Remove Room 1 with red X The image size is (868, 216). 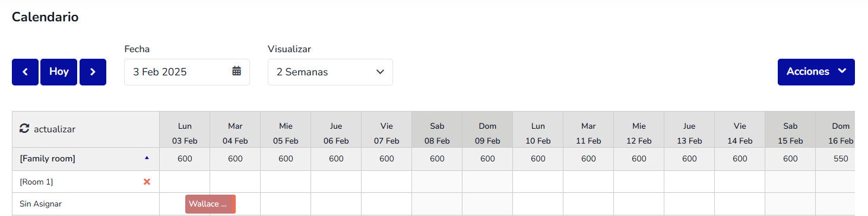(x=147, y=182)
